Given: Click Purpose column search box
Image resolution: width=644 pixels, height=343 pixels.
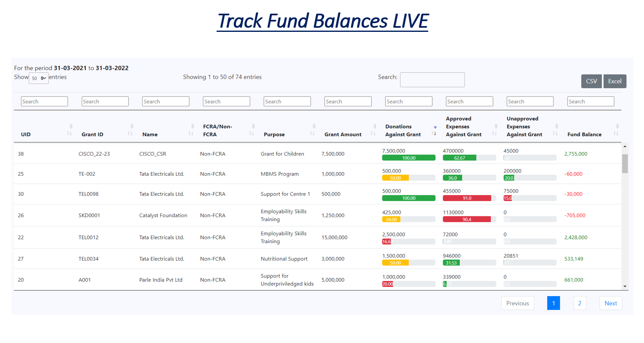Looking at the screenshot, I should (x=287, y=101).
